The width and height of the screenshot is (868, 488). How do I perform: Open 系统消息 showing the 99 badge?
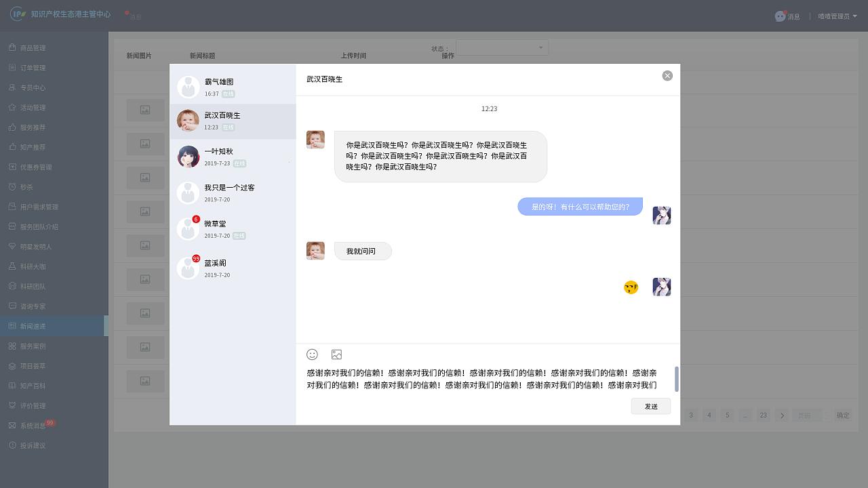(30, 424)
